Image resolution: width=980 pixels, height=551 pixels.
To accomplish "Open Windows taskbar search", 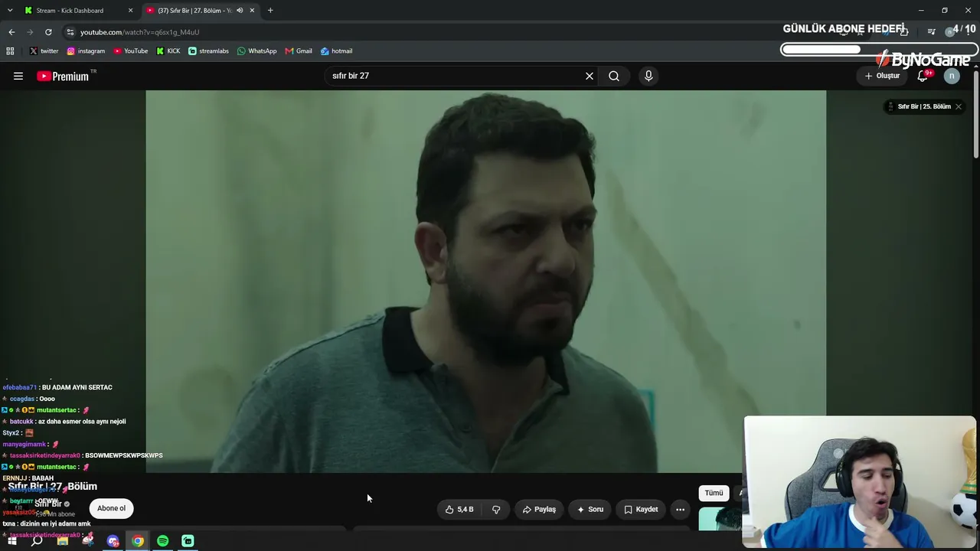I will click(x=37, y=541).
